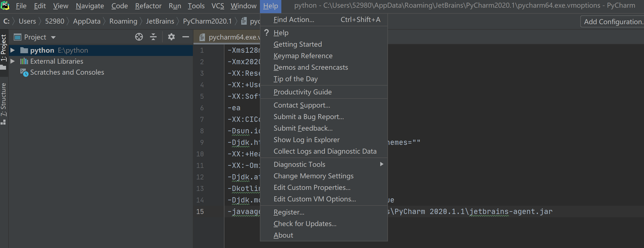Select Collect Logs and Diagnostic Data
The image size is (644, 248).
[324, 151]
